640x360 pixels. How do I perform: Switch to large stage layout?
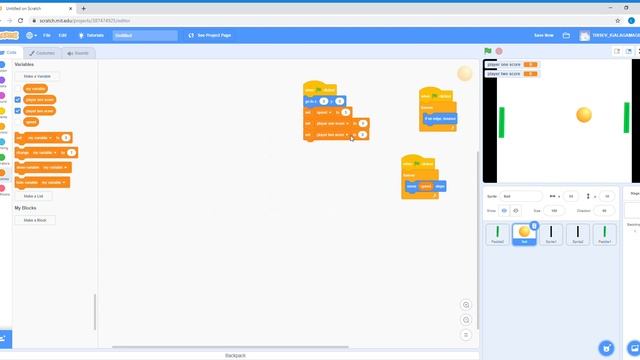629,51
